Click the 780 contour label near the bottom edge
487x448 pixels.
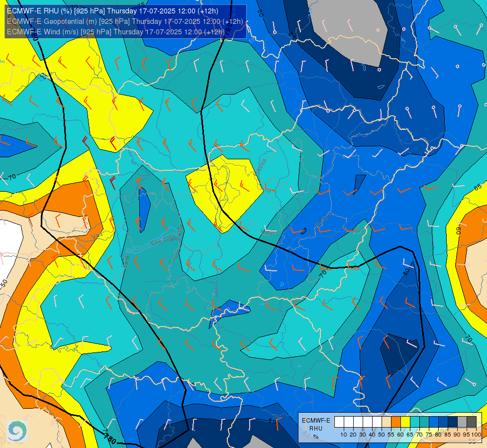click(109, 439)
